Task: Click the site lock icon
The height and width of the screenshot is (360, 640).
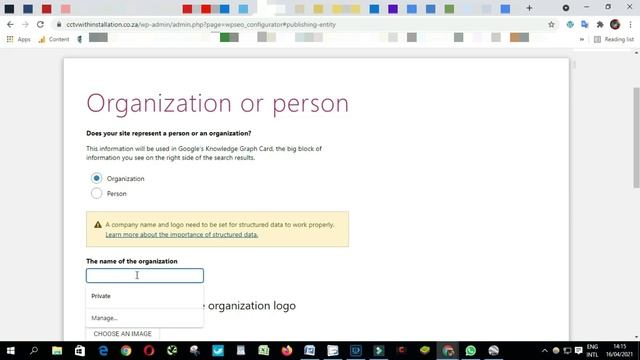Action: pos(59,24)
